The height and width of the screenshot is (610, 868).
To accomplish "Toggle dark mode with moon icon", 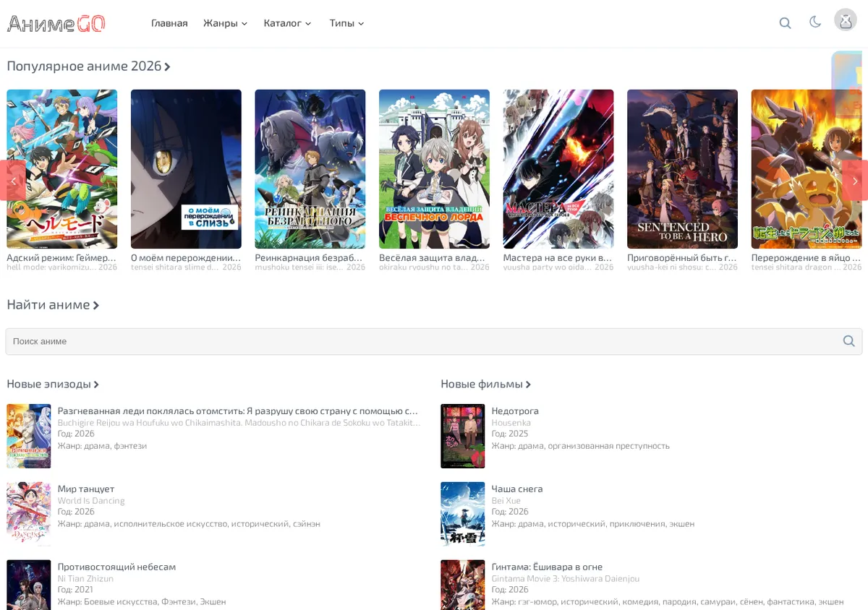I will [815, 22].
